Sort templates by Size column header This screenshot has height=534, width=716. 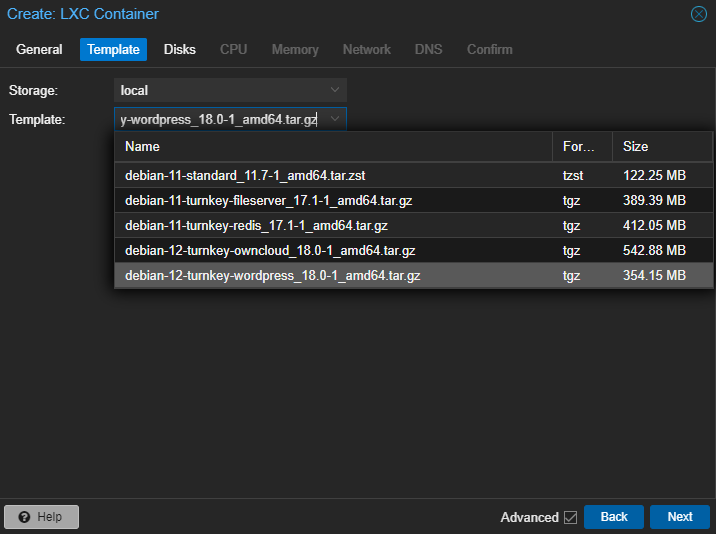click(x=660, y=146)
